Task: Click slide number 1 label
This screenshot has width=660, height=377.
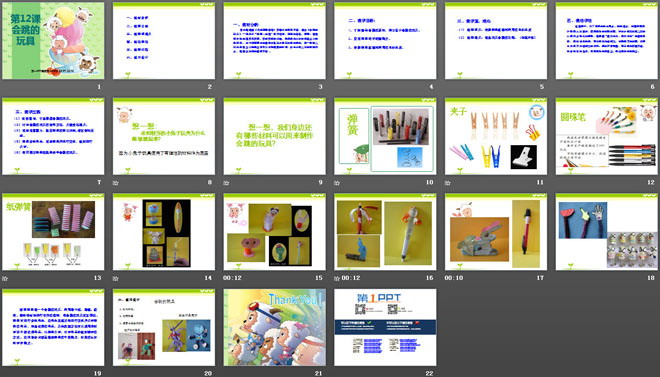Action: [x=99, y=87]
